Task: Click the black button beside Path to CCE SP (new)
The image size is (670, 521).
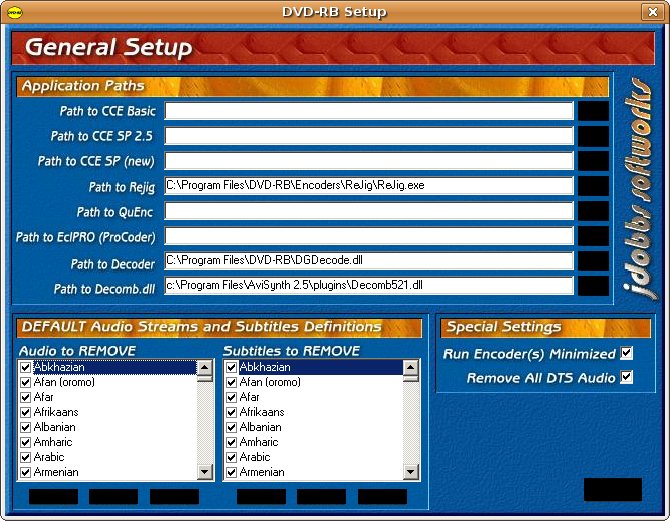Action: 594,161
